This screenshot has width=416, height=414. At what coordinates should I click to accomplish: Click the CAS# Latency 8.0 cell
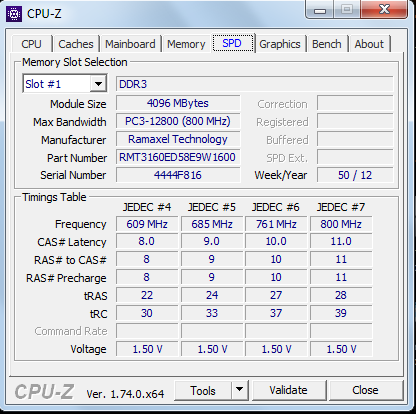point(147,241)
